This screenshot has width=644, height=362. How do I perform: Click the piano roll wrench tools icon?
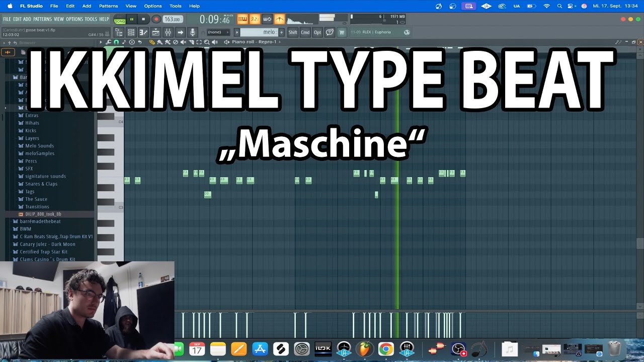(x=108, y=42)
